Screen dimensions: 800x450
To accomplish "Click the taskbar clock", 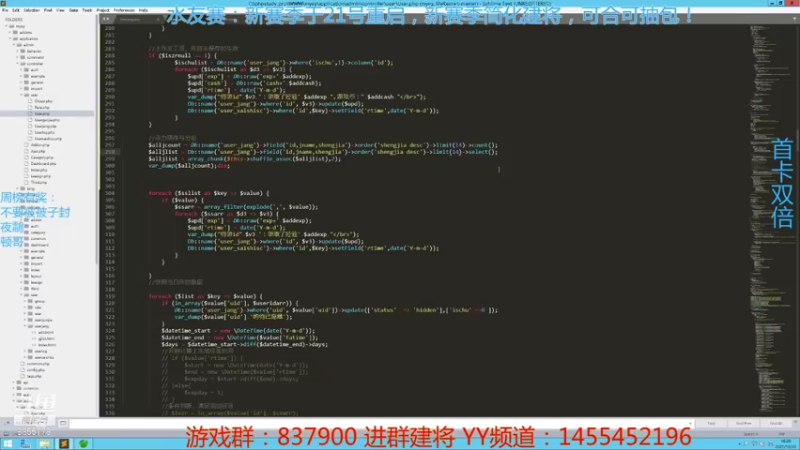I will point(786,444).
